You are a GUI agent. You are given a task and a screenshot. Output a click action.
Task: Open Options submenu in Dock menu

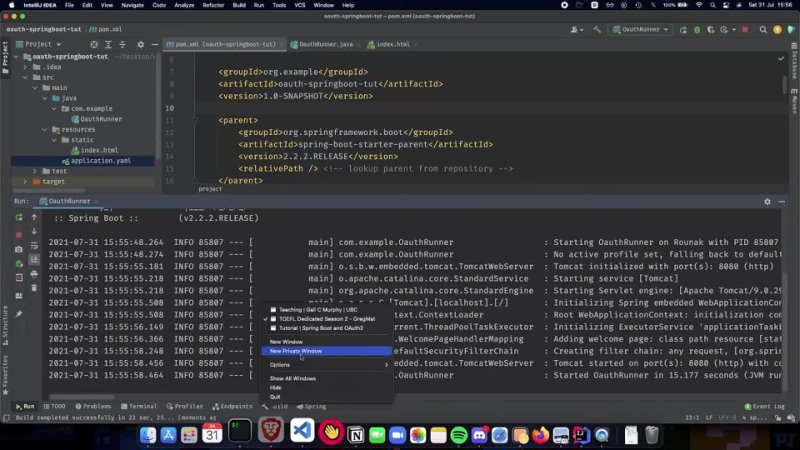tap(327, 365)
